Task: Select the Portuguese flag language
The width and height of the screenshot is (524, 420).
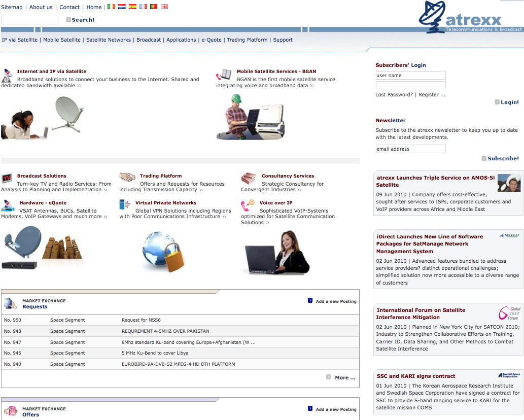Action: tap(154, 7)
